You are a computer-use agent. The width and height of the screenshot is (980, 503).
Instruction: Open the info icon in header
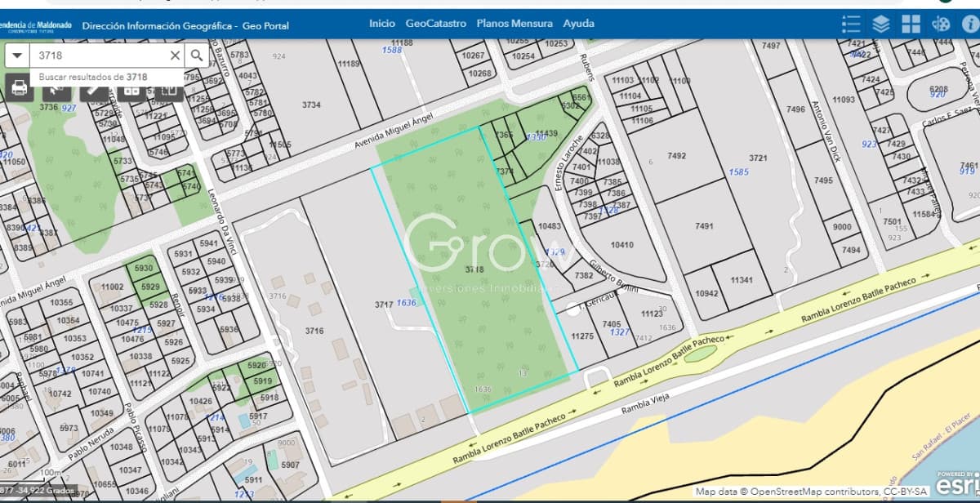pos(969,24)
